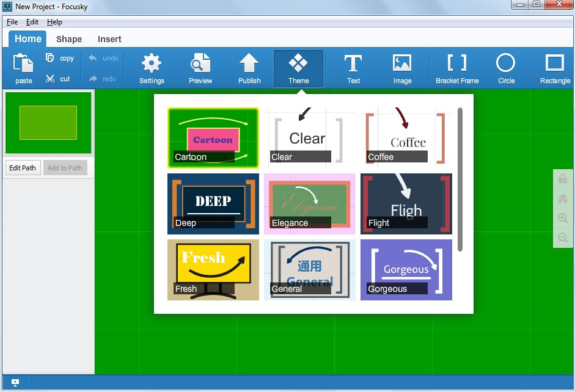Screen dimensions: 575x392
Task: Cut the selected content
Action: point(57,78)
